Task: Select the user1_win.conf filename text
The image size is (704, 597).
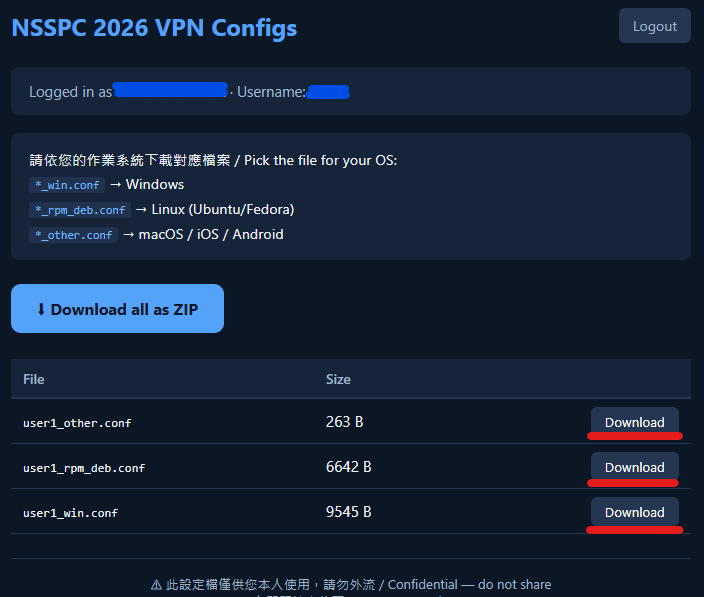Action: click(70, 513)
